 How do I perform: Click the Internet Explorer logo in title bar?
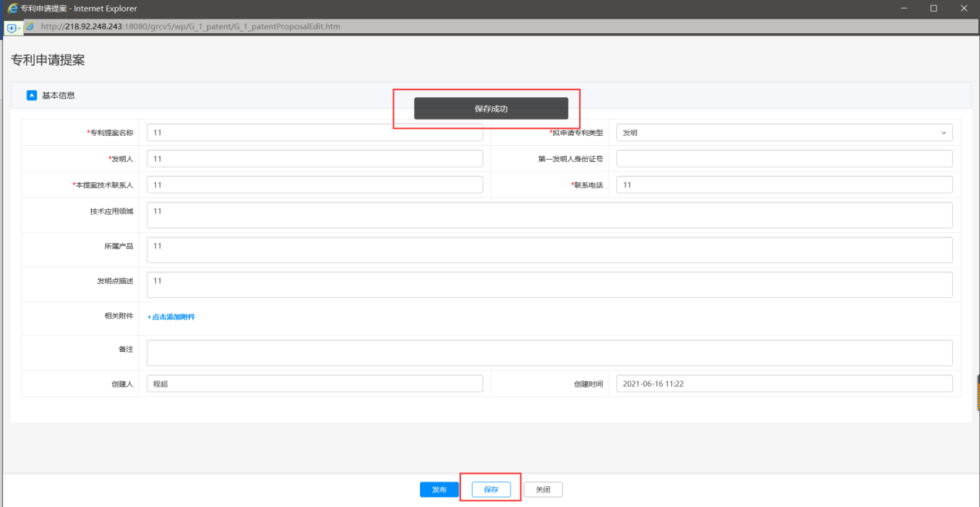pos(12,8)
